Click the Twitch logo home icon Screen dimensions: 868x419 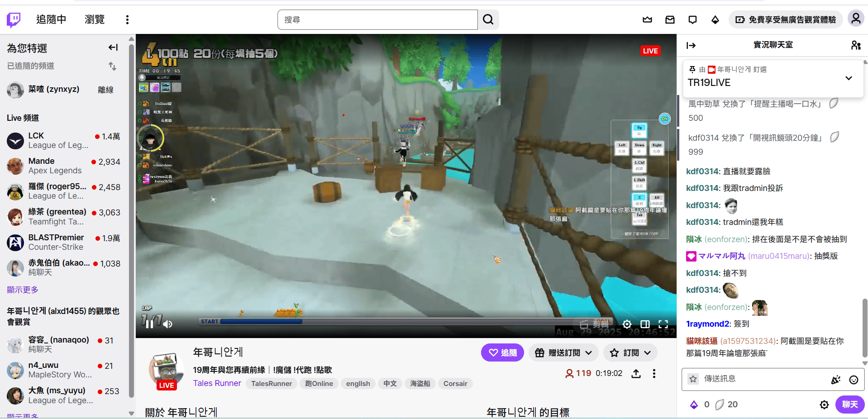pyautogui.click(x=14, y=19)
